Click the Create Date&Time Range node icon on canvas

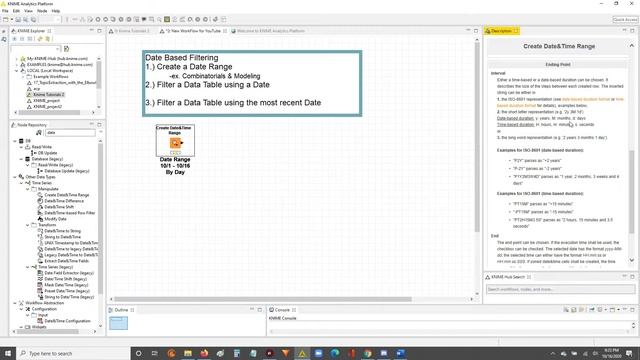click(176, 143)
